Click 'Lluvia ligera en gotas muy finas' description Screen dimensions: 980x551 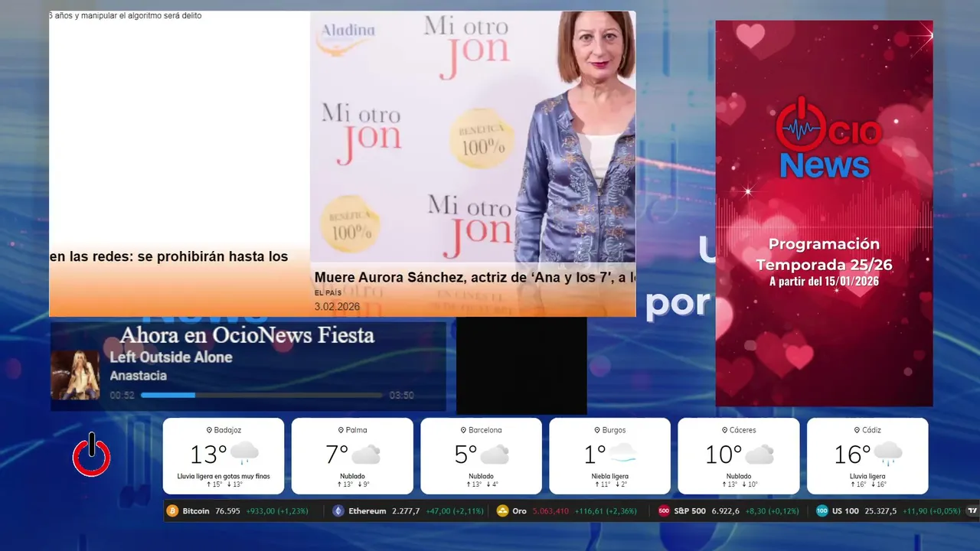coord(224,476)
